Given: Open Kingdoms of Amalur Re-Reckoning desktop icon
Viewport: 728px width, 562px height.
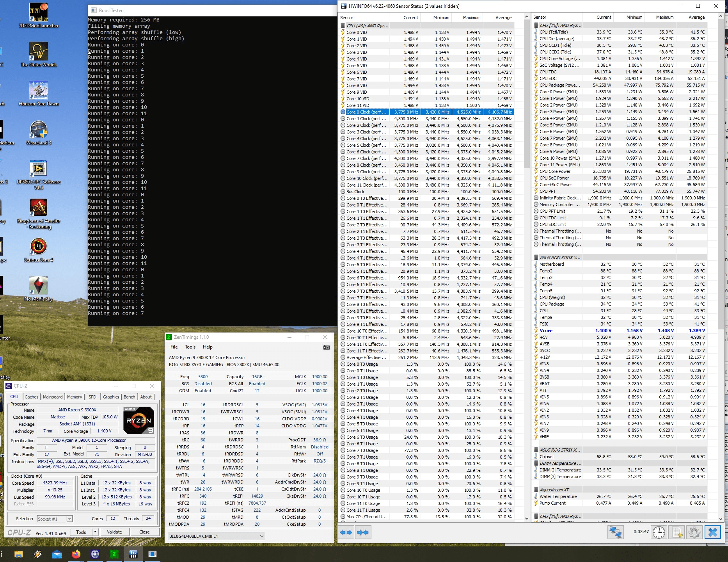Looking at the screenshot, I should [39, 214].
